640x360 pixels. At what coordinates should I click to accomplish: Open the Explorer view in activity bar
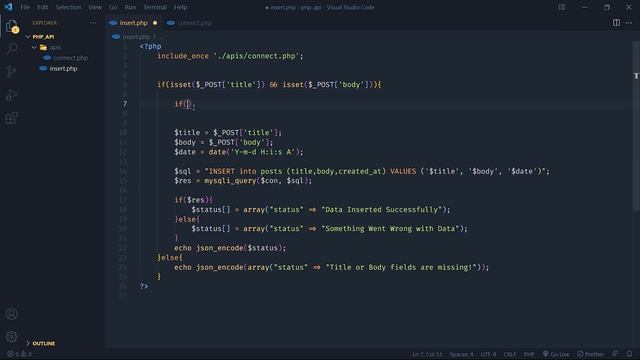click(12, 26)
